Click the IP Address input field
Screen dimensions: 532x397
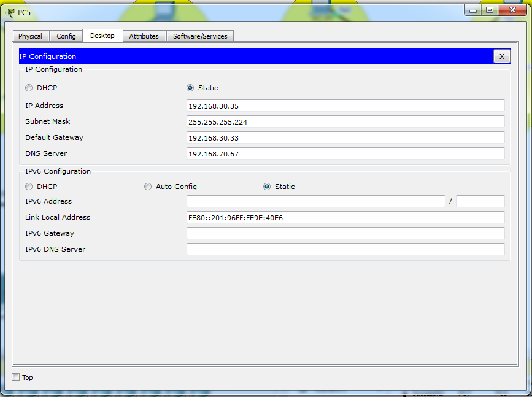pyautogui.click(x=345, y=106)
